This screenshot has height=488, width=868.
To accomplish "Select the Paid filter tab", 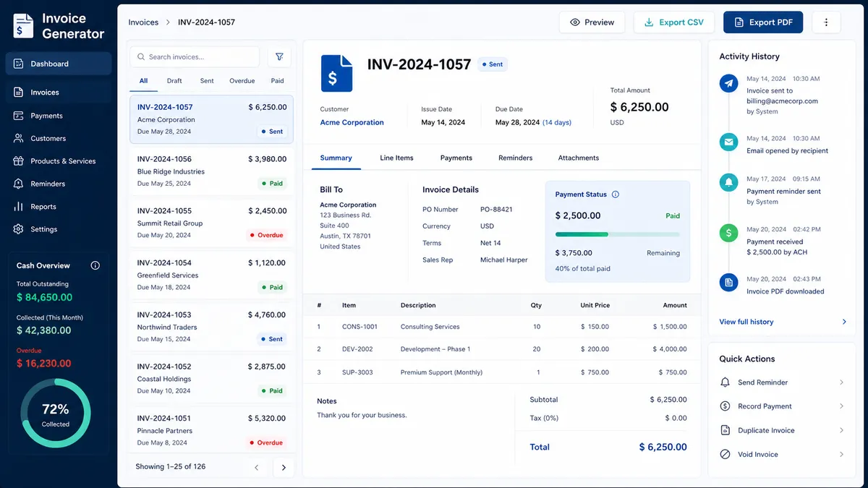I will point(277,80).
